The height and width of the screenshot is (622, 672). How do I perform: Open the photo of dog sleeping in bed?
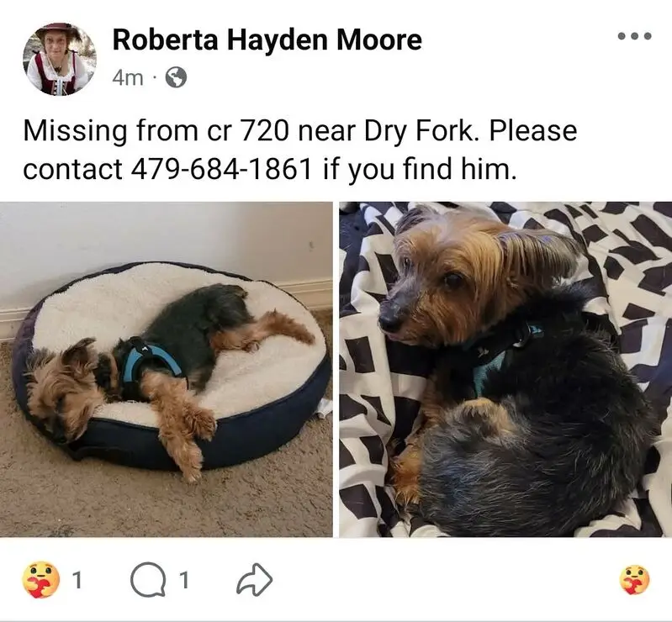click(167, 369)
